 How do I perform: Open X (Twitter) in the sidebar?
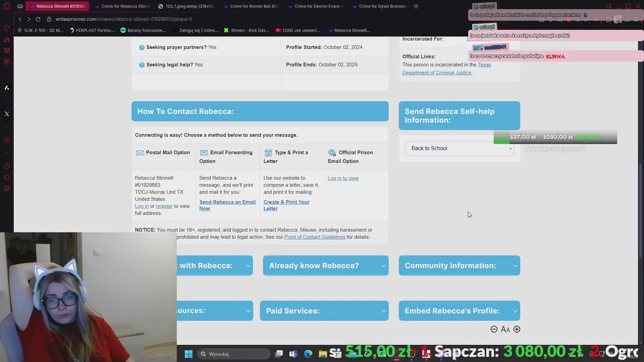[x=7, y=114]
